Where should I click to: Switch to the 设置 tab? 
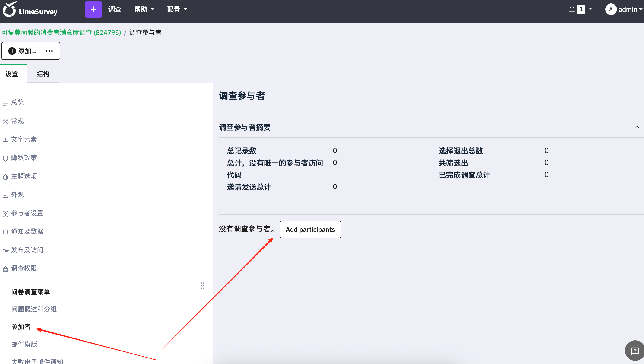[x=12, y=74]
